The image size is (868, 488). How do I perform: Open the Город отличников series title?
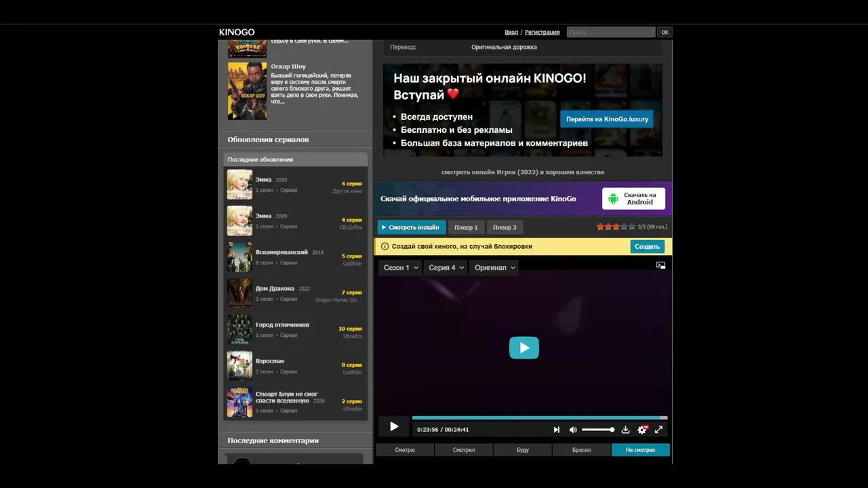tap(282, 325)
